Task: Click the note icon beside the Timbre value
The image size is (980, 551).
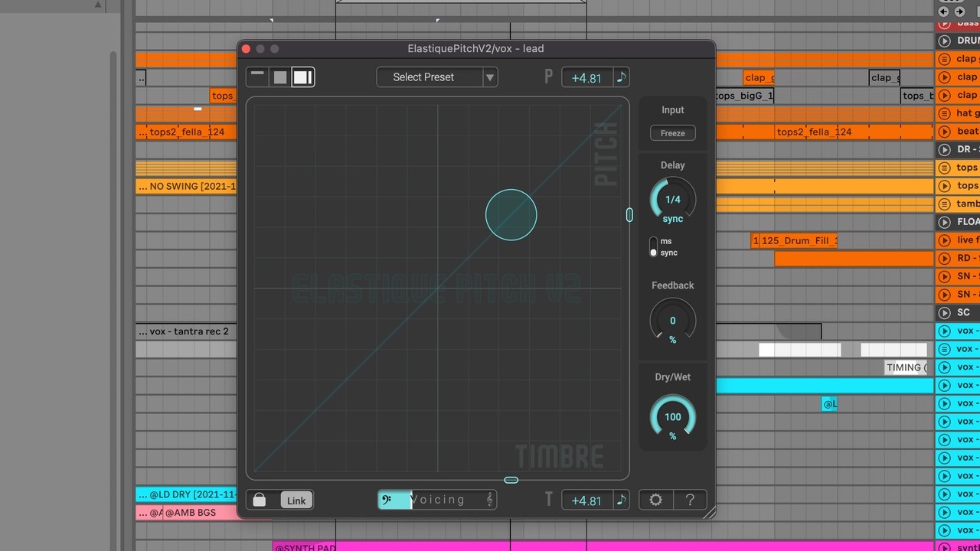Action: pyautogui.click(x=621, y=500)
